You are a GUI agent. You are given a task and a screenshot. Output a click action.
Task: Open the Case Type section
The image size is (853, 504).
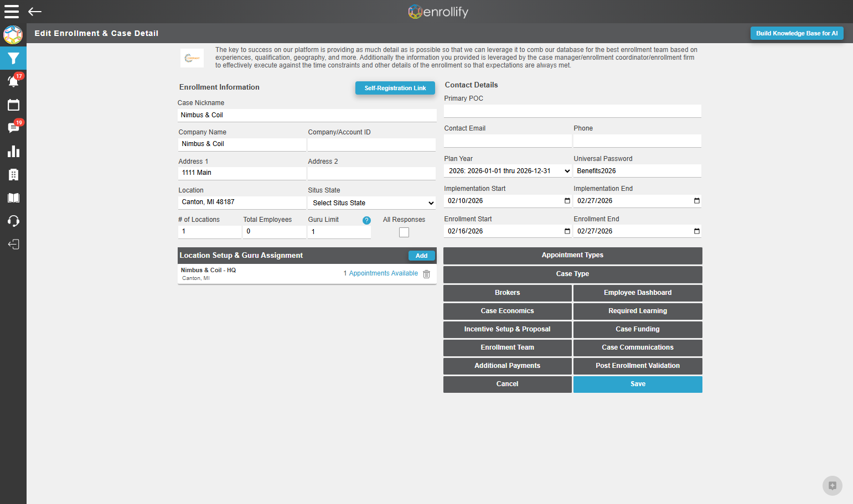572,274
